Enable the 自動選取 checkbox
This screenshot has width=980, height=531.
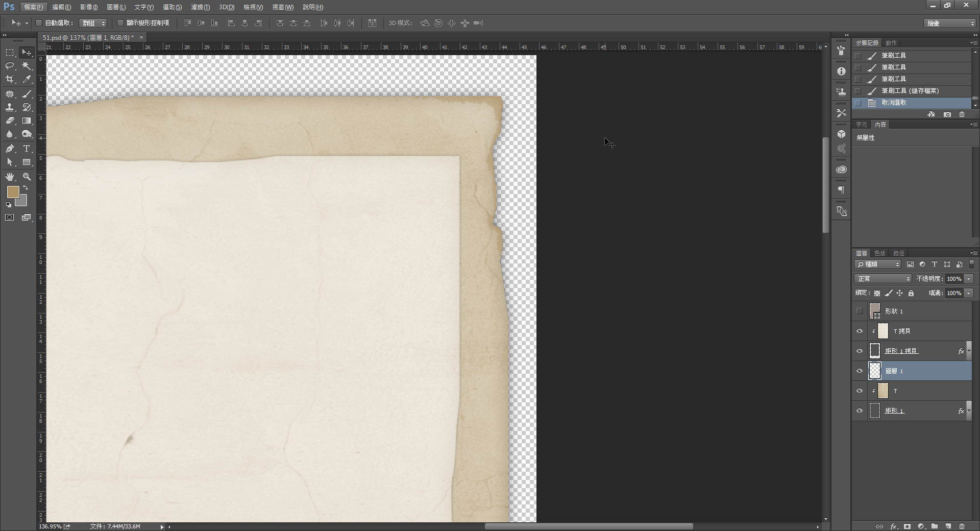coord(39,23)
